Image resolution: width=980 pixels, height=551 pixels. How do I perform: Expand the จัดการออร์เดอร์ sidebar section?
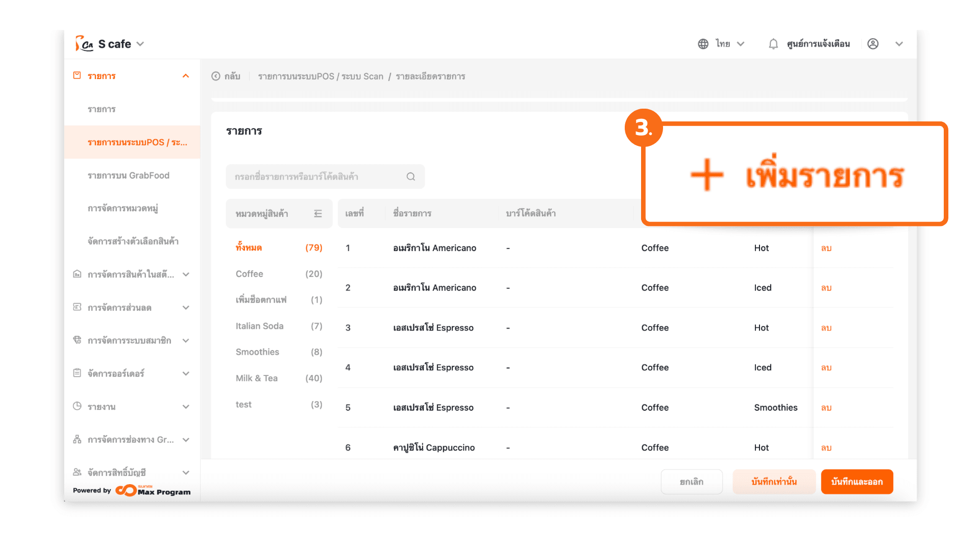click(186, 373)
